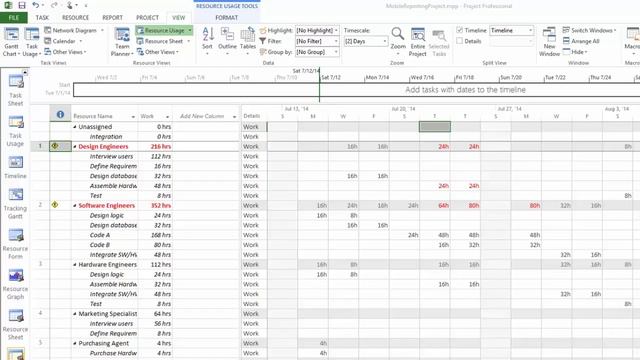Collapse the Marketing Specialist group

coord(75,314)
